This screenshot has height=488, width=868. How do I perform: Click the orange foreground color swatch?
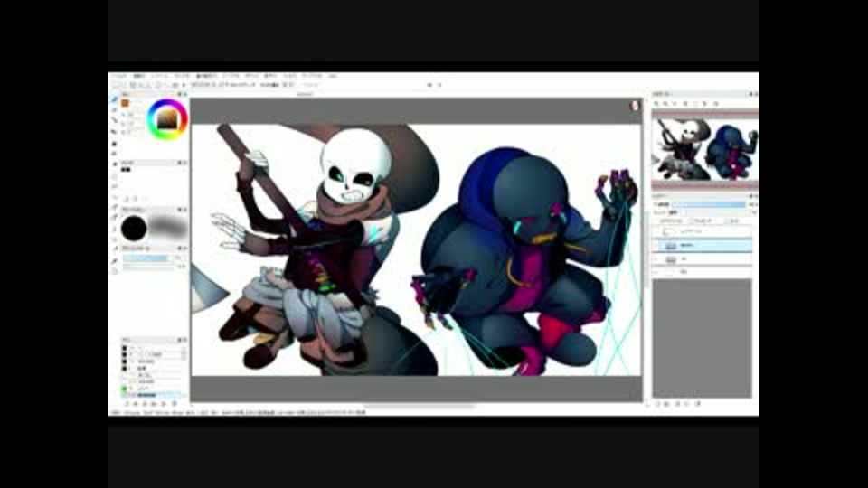point(125,103)
